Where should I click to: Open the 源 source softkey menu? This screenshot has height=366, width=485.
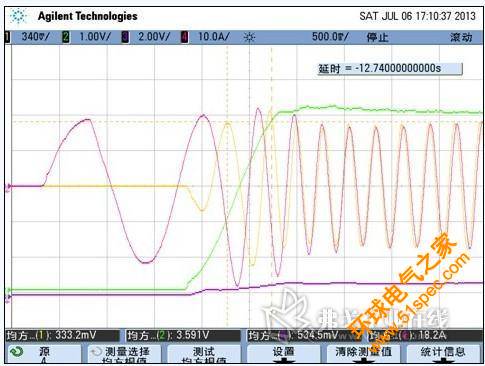tap(44, 354)
